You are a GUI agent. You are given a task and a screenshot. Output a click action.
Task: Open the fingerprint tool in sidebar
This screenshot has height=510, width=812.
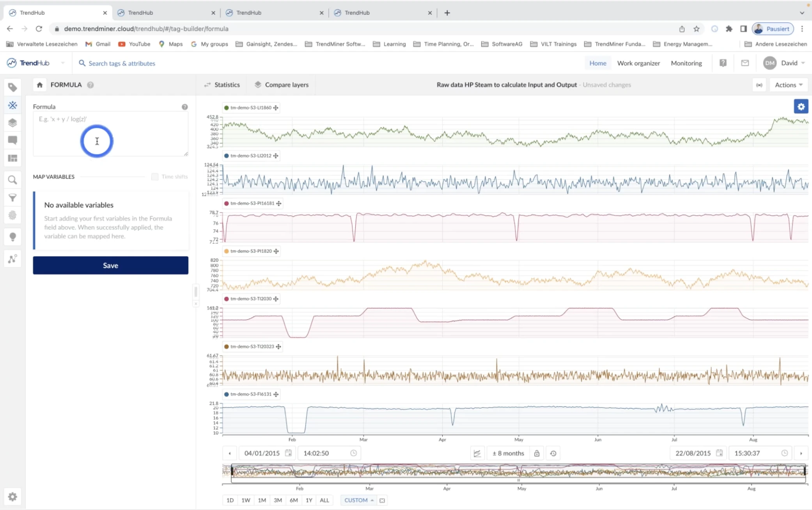tap(12, 215)
